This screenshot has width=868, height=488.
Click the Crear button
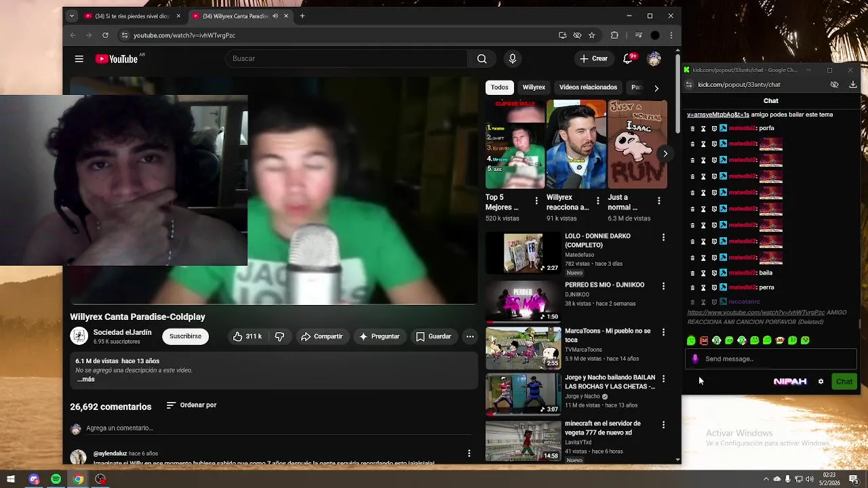[593, 59]
